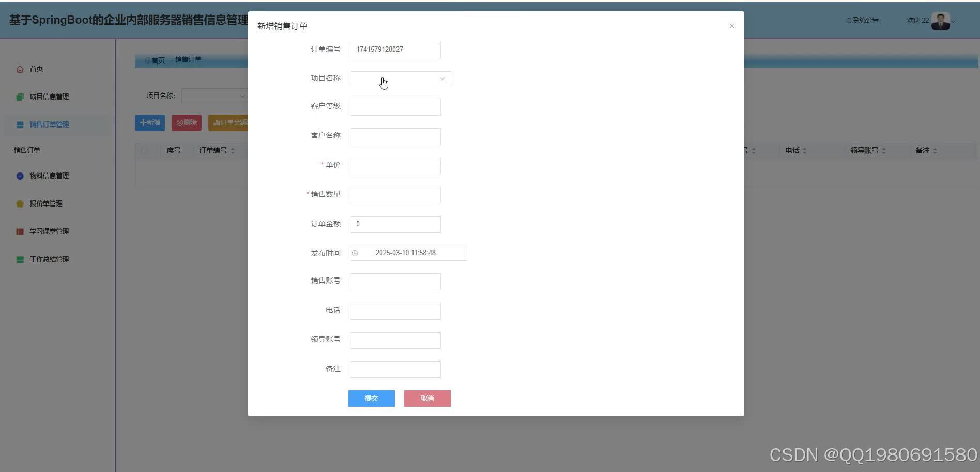
Task: Click the 项目信息管理 book icon
Action: (19, 96)
